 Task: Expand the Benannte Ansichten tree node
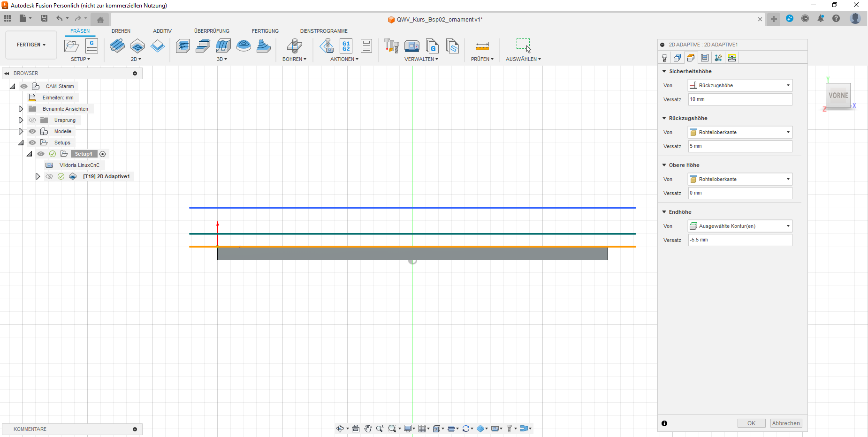coord(21,109)
